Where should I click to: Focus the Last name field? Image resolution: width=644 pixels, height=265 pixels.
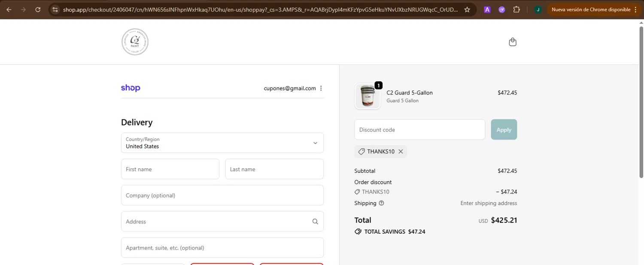[274, 169]
